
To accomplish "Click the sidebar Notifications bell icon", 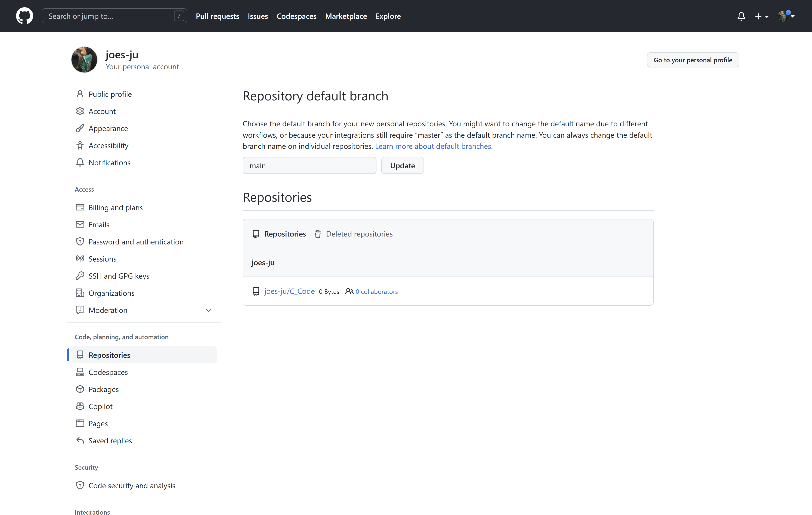I will (80, 163).
